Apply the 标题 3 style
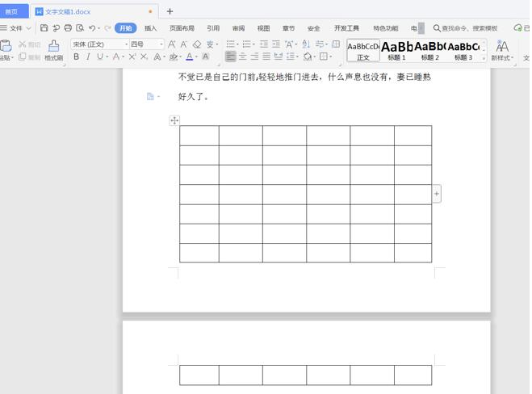Viewport: 532px width, 394px height. click(463, 51)
